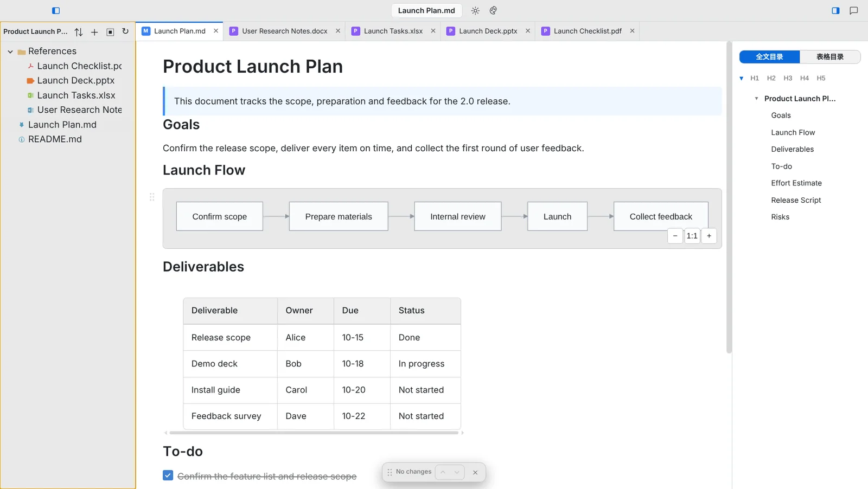Reset diagram zoom to 1:1
Viewport: 868px width, 489px height.
(x=692, y=236)
